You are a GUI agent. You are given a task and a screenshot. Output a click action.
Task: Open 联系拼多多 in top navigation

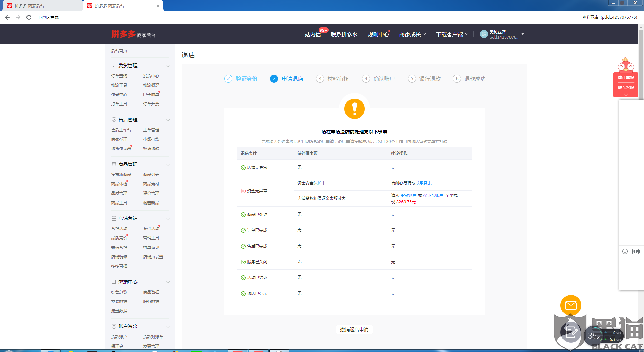344,34
